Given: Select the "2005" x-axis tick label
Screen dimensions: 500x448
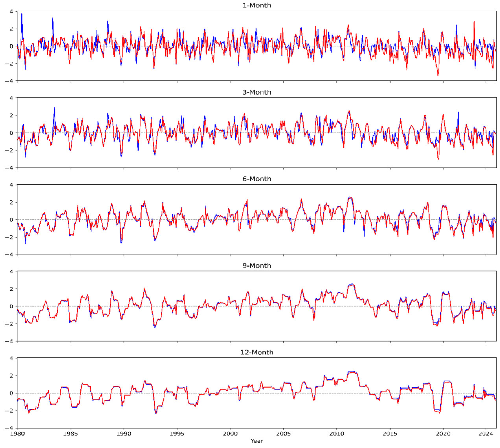Looking at the screenshot, I should coord(283,434).
